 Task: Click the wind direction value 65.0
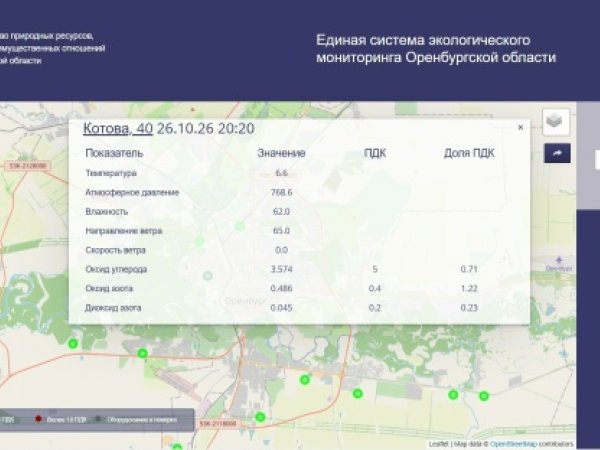click(281, 231)
